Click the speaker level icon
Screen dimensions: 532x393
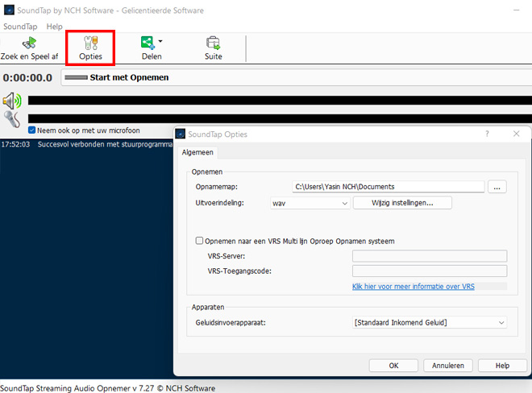point(12,101)
